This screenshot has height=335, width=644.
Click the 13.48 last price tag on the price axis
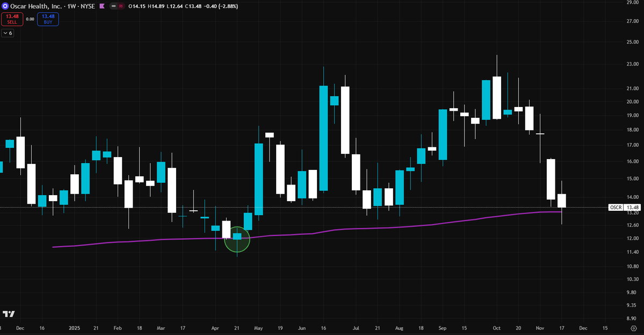coord(633,207)
